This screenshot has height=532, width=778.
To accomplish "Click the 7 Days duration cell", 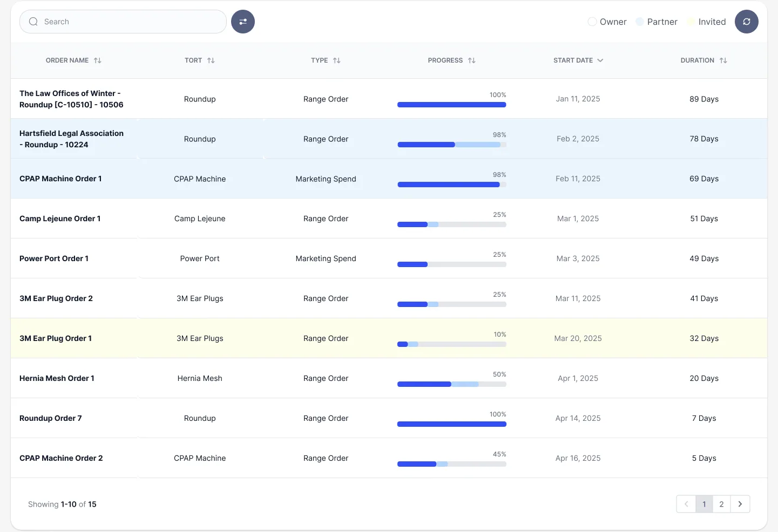I will coord(704,418).
